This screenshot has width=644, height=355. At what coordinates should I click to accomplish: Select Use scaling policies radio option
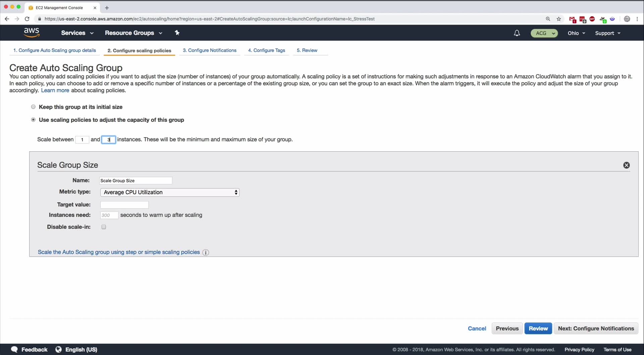33,119
